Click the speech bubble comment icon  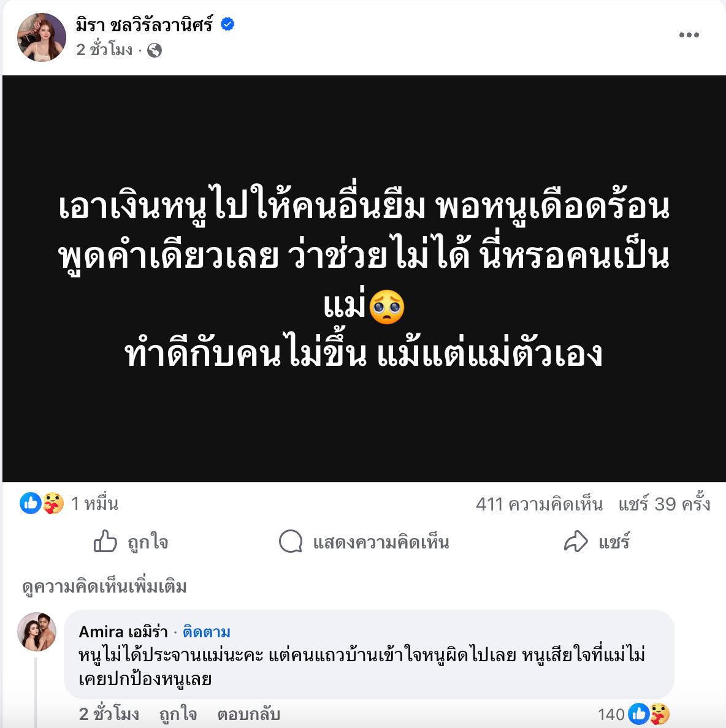click(290, 542)
